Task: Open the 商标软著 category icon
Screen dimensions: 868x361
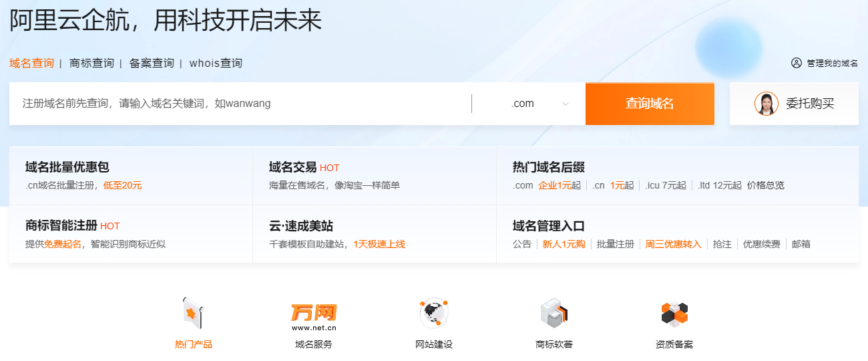Action: point(554,313)
